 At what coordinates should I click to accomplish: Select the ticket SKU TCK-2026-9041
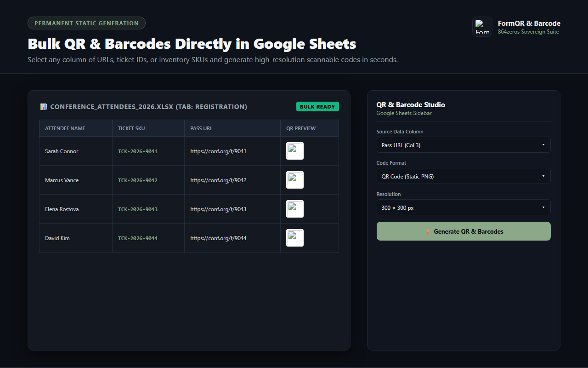(138, 151)
